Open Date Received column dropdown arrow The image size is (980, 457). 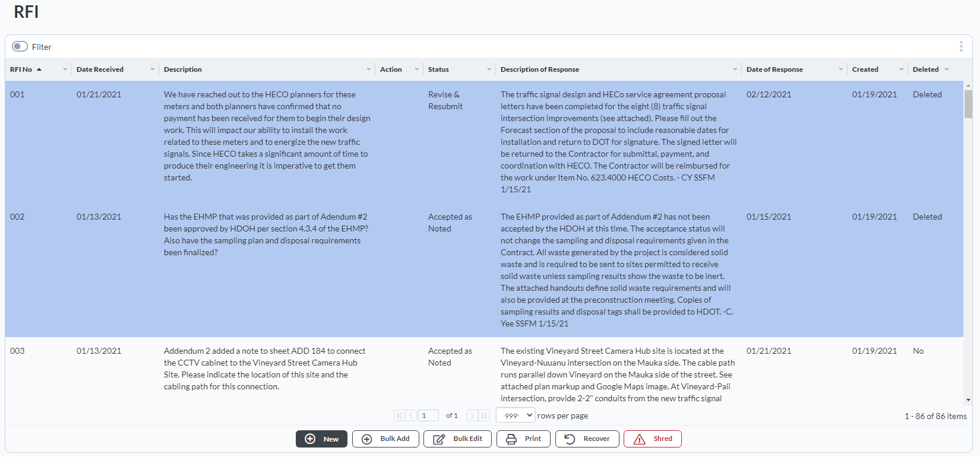point(153,69)
